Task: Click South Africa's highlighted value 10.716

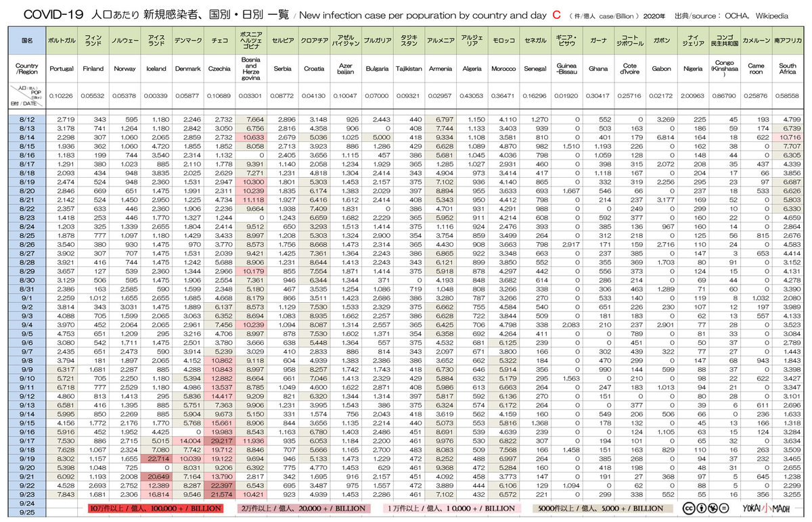Action: point(789,137)
